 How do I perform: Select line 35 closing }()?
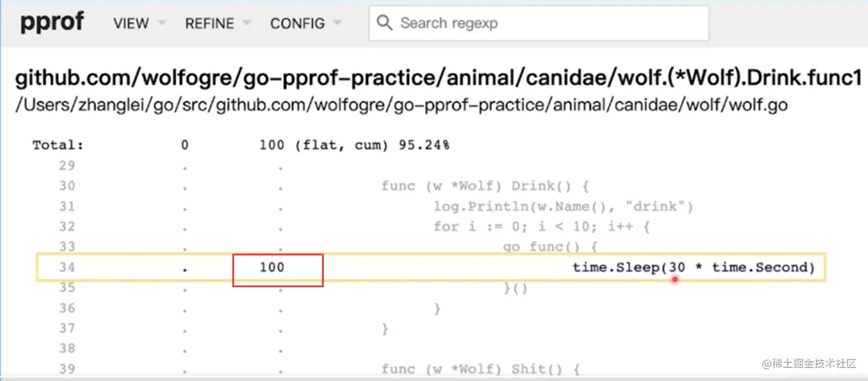(515, 288)
